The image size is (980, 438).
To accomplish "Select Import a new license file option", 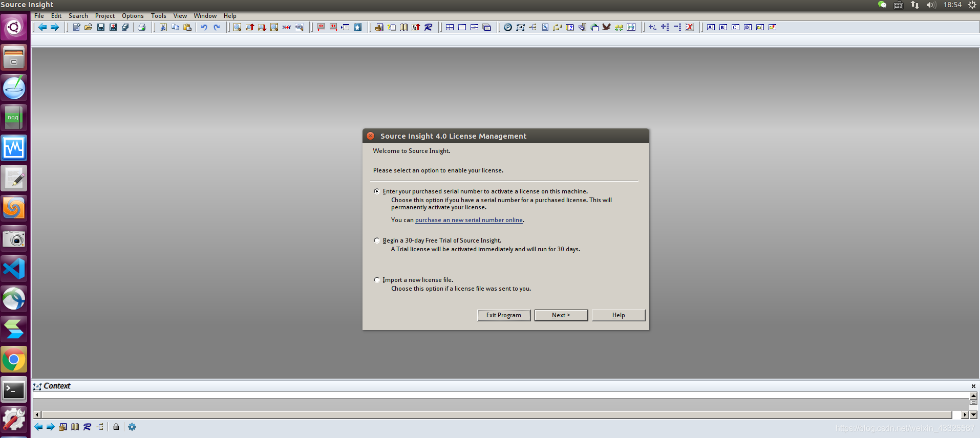I will pos(377,280).
